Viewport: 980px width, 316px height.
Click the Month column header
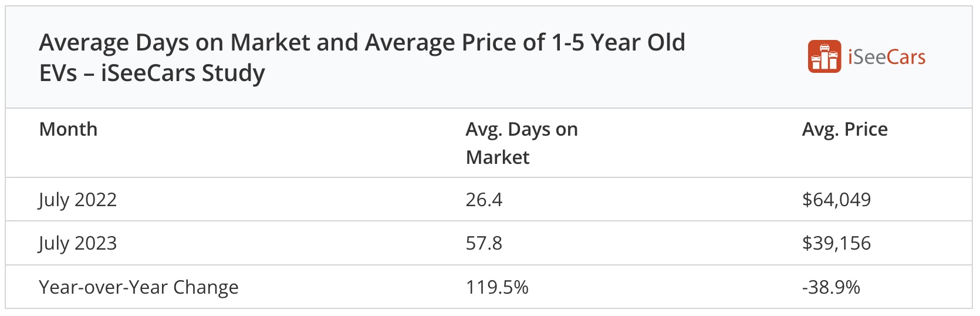pos(68,129)
